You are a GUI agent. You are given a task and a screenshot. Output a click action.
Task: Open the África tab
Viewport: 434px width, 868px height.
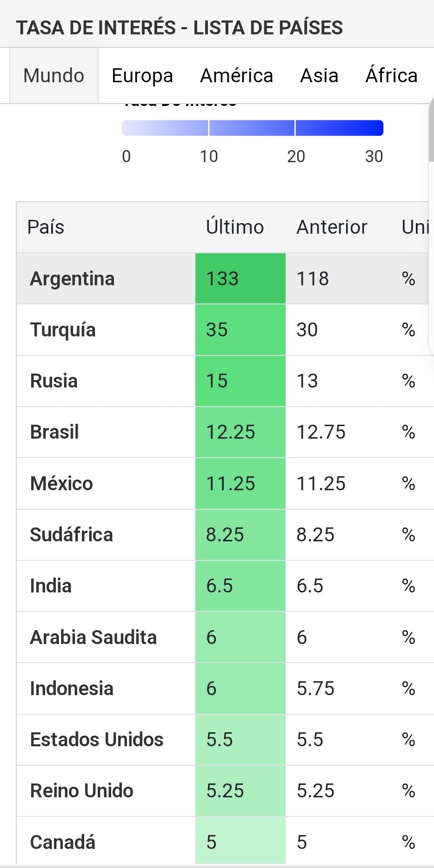pyautogui.click(x=391, y=75)
